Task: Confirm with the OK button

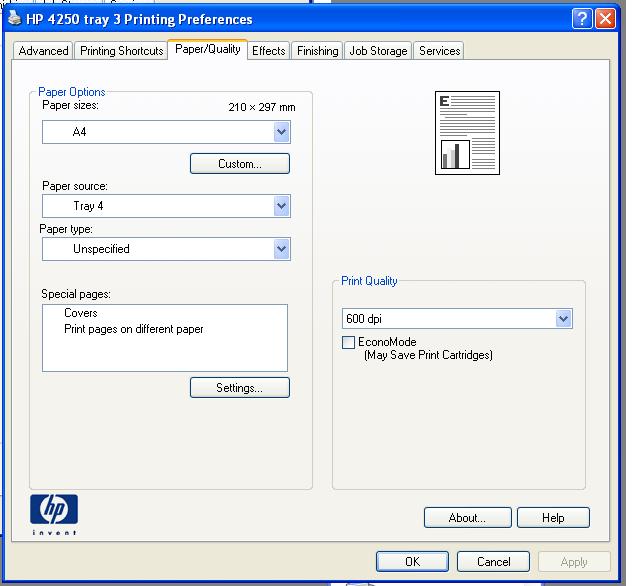Action: pos(412,562)
